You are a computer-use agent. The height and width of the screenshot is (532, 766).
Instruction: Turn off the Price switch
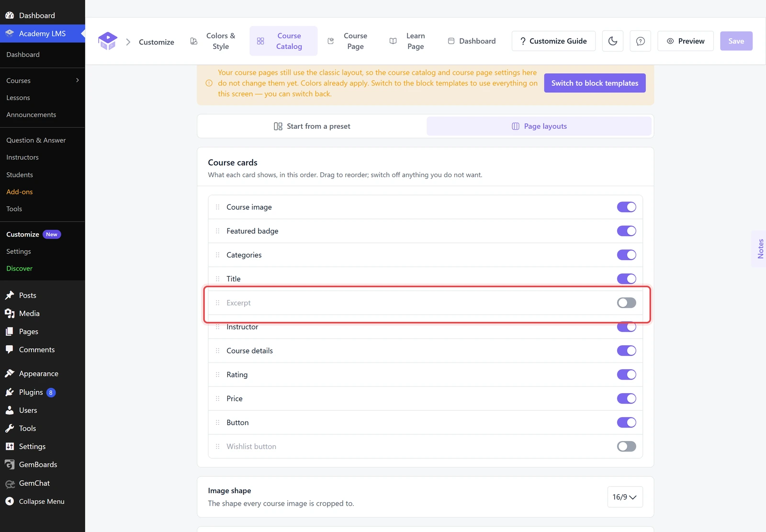click(x=626, y=398)
